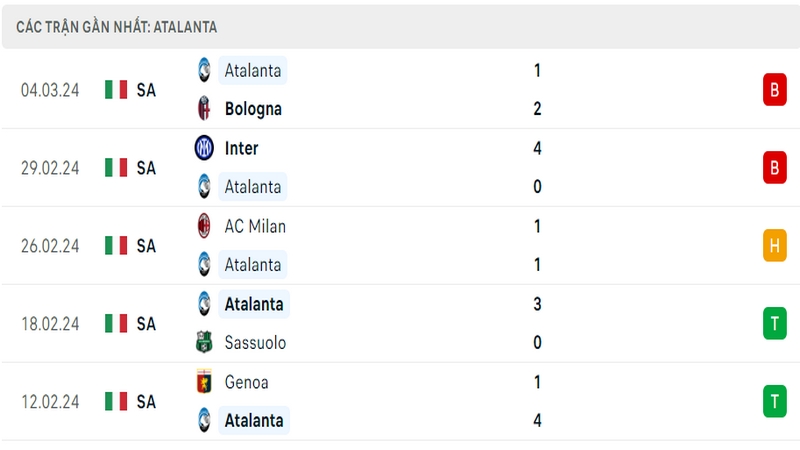
Task: Open the Bologna team link
Action: coord(253,109)
